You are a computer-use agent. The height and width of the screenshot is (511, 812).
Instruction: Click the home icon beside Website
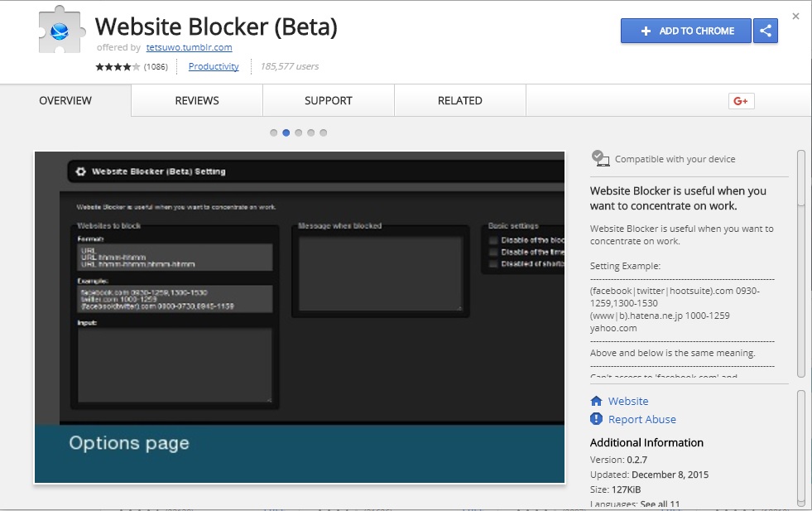(596, 401)
